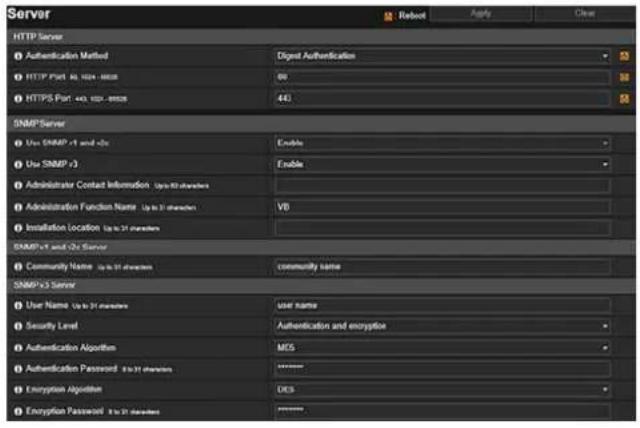640x428 pixels.
Task: Click the SNMP Server section header
Action: [x=321, y=124]
